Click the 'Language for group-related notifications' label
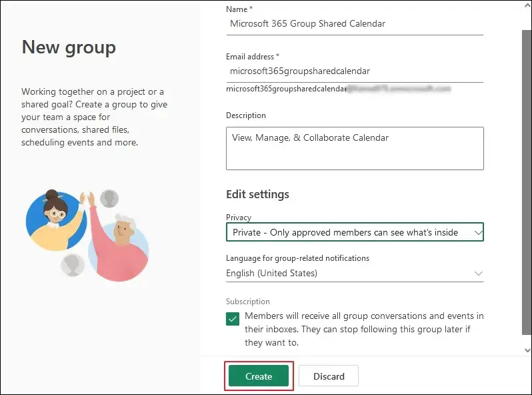 pos(297,258)
